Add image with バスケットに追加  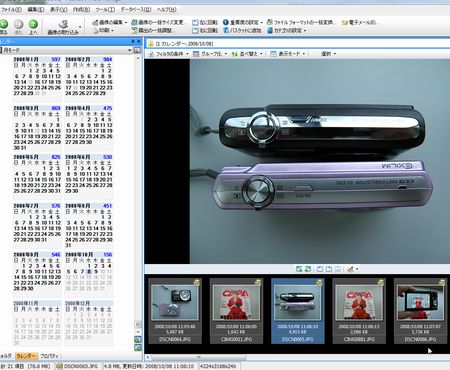coord(242,30)
